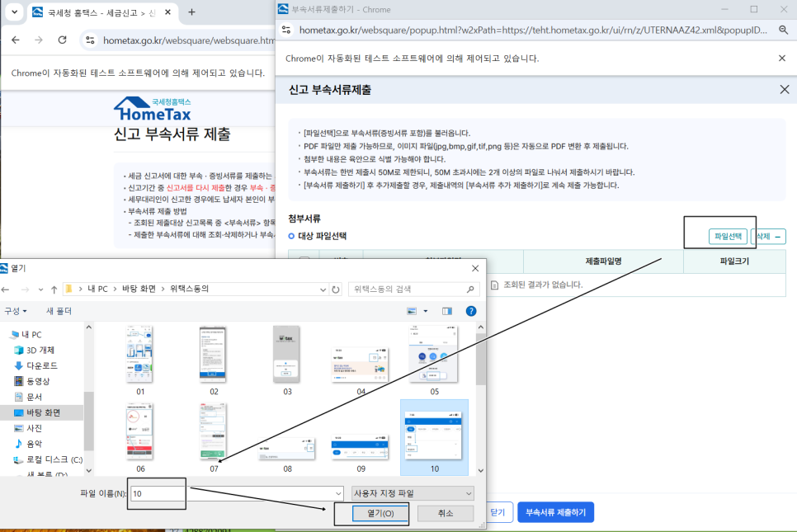This screenshot has height=532, width=797.
Task: Select highlighted file thumbnail 10
Action: click(x=435, y=438)
